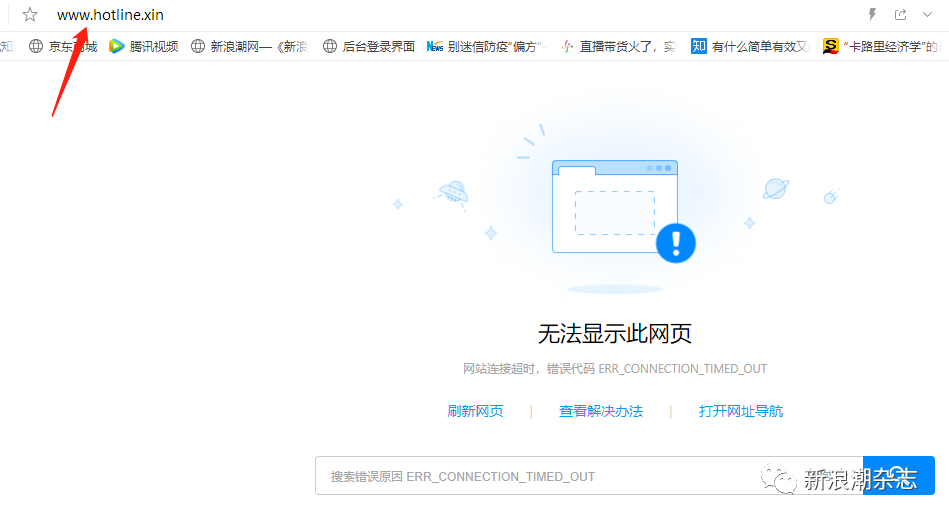Viewport: 949px width, 521px height.
Task: Select the ERR_CONNECTION_TIMED_OUT error message text
Action: (x=615, y=369)
